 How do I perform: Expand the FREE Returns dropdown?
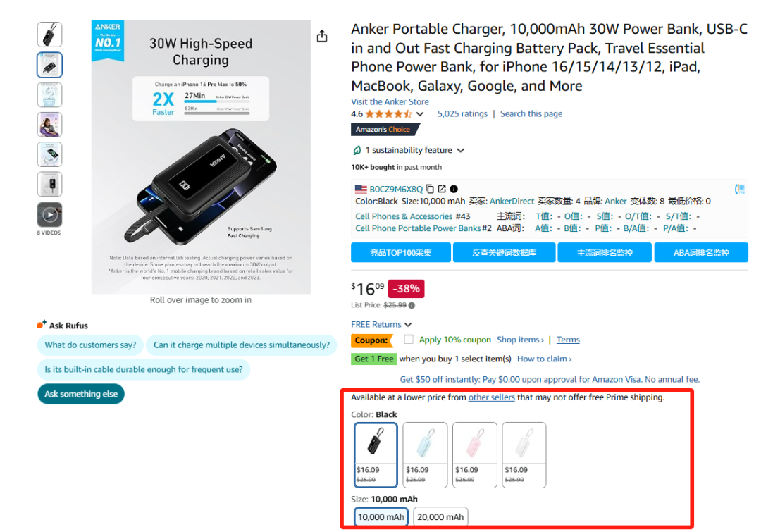(408, 325)
